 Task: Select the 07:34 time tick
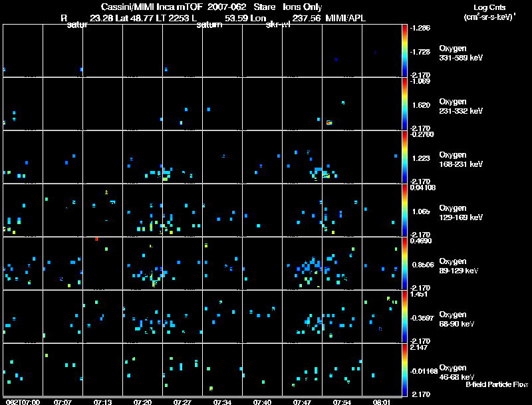[222, 402]
